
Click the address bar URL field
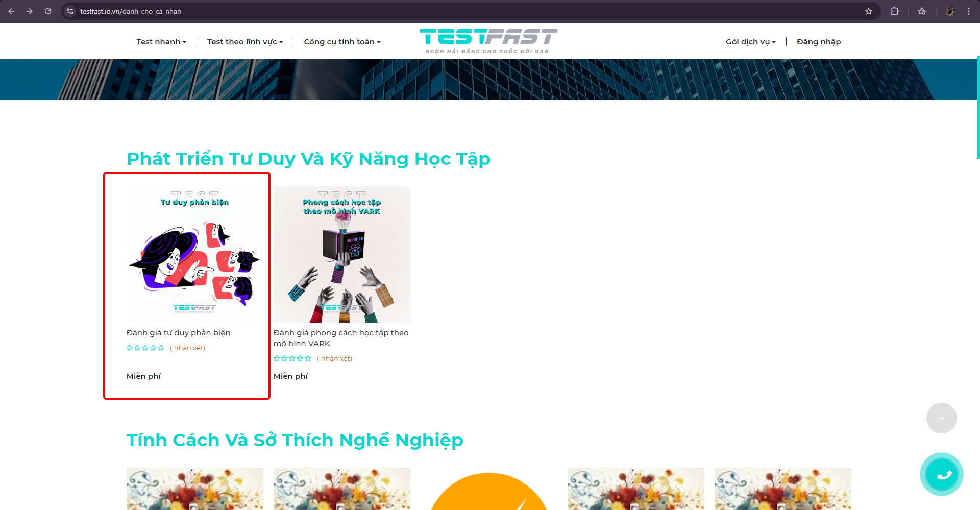tap(459, 11)
